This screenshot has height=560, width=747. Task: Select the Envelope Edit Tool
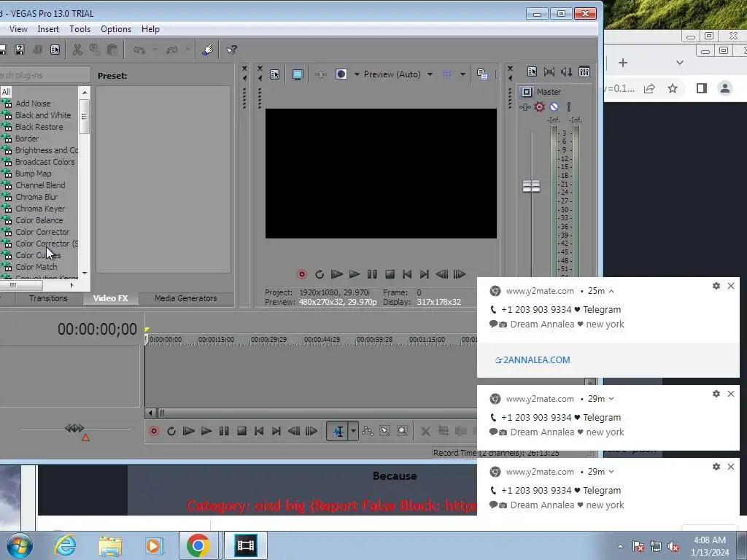(368, 432)
